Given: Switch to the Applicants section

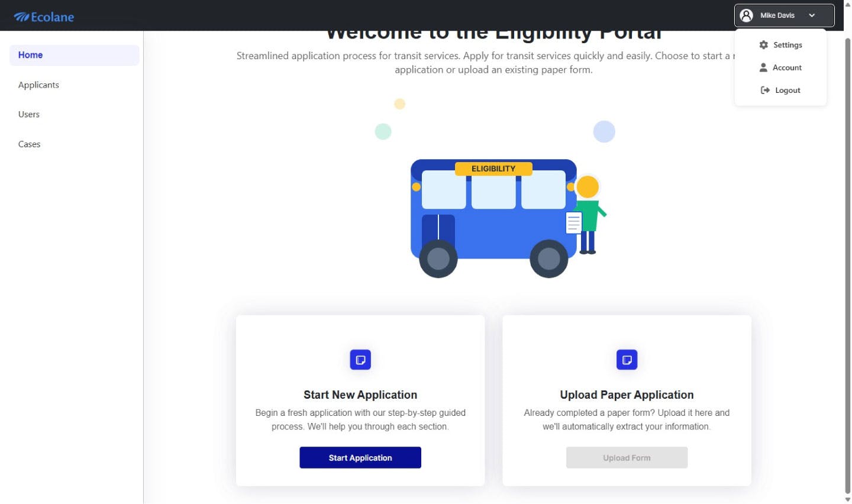Looking at the screenshot, I should coord(38,85).
